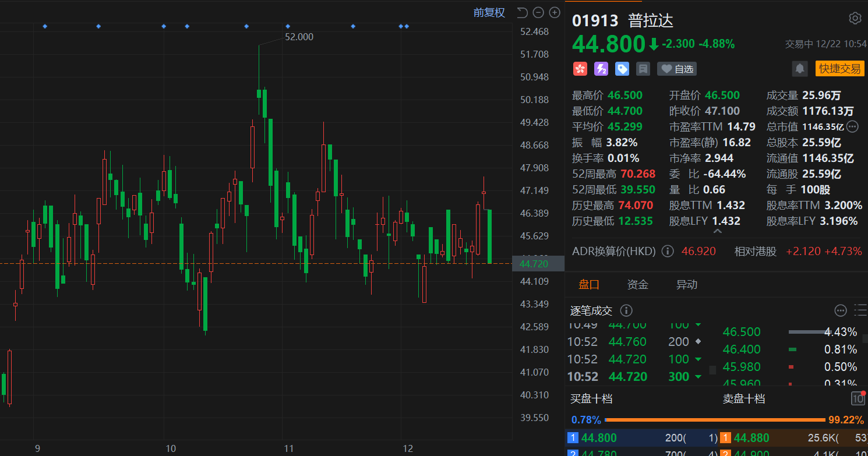
Task: Click the 总股本 value 25.59亿
Action: pyautogui.click(x=821, y=142)
